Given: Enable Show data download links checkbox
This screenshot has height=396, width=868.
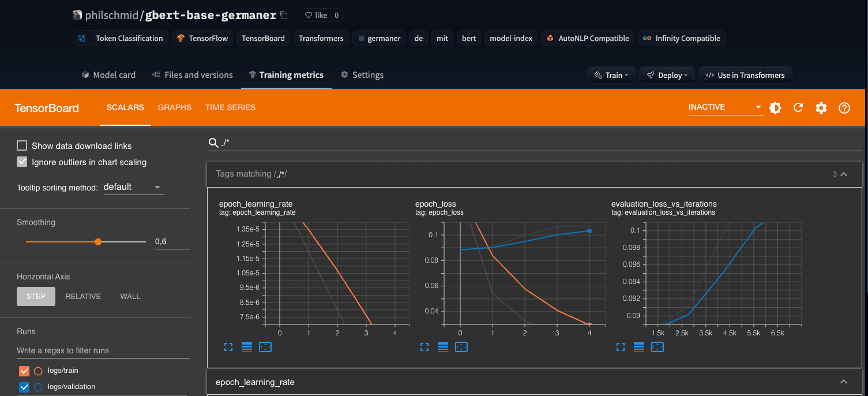Looking at the screenshot, I should (22, 146).
